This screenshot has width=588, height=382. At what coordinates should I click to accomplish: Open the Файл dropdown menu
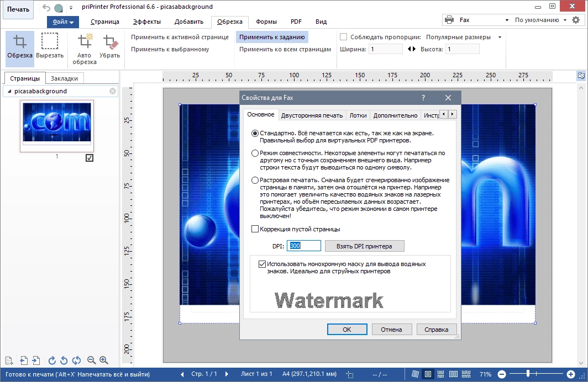pyautogui.click(x=63, y=22)
